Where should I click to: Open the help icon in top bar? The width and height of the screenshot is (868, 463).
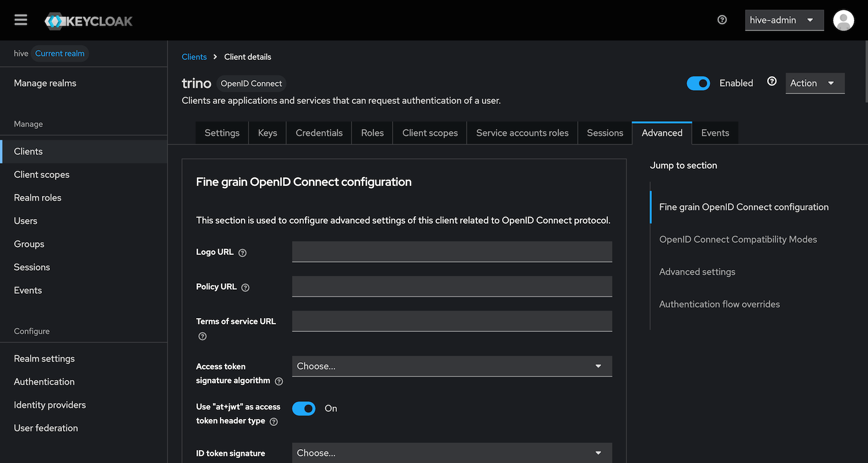point(722,20)
